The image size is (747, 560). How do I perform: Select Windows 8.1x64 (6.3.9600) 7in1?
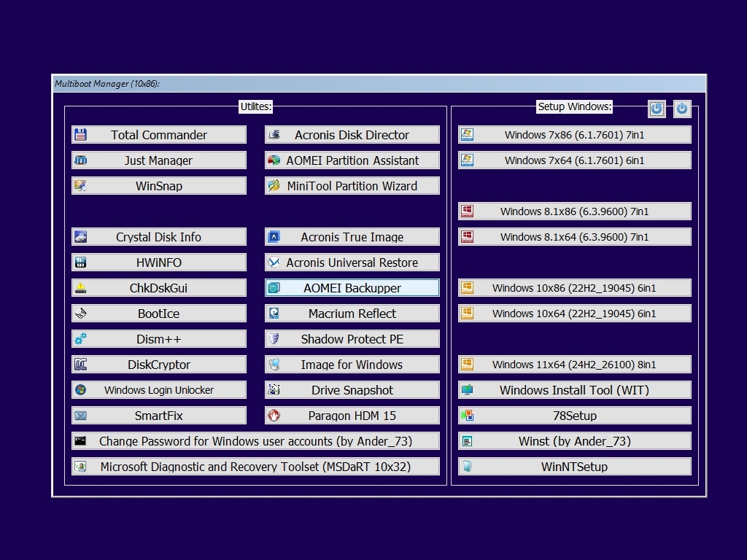click(575, 237)
